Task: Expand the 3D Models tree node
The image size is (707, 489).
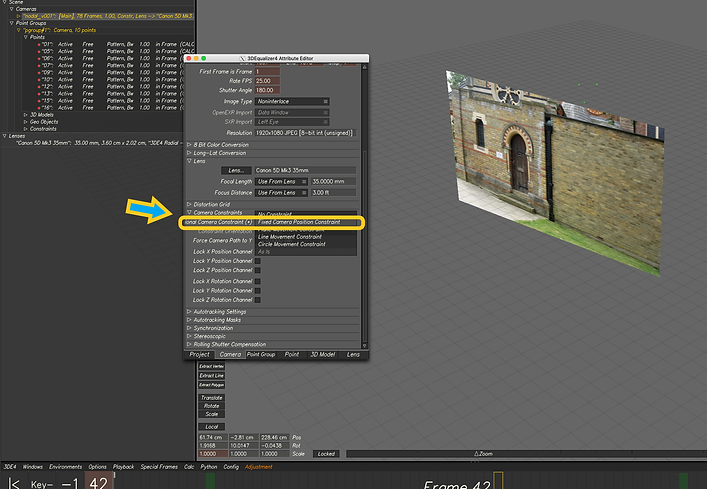Action: (x=26, y=115)
